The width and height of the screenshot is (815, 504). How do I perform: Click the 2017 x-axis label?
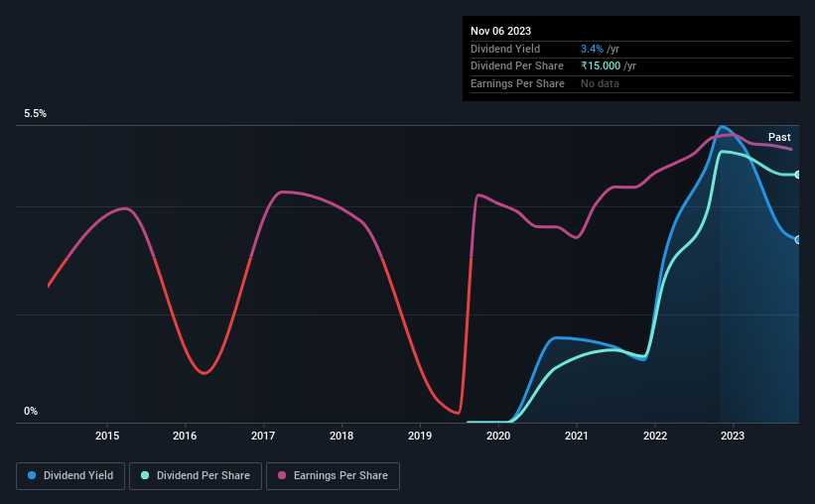[263, 436]
